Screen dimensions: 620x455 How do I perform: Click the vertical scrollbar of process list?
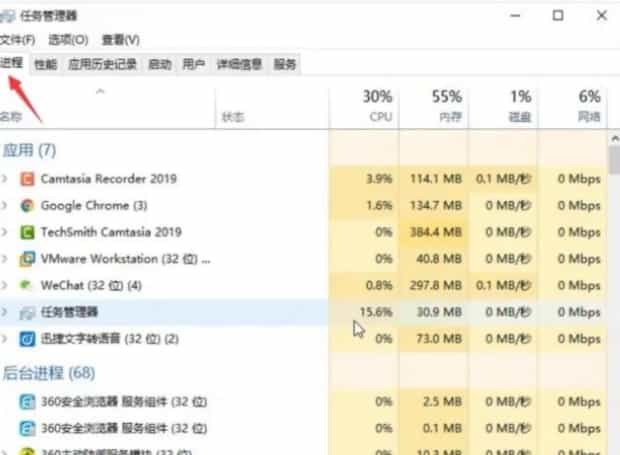coord(613,300)
